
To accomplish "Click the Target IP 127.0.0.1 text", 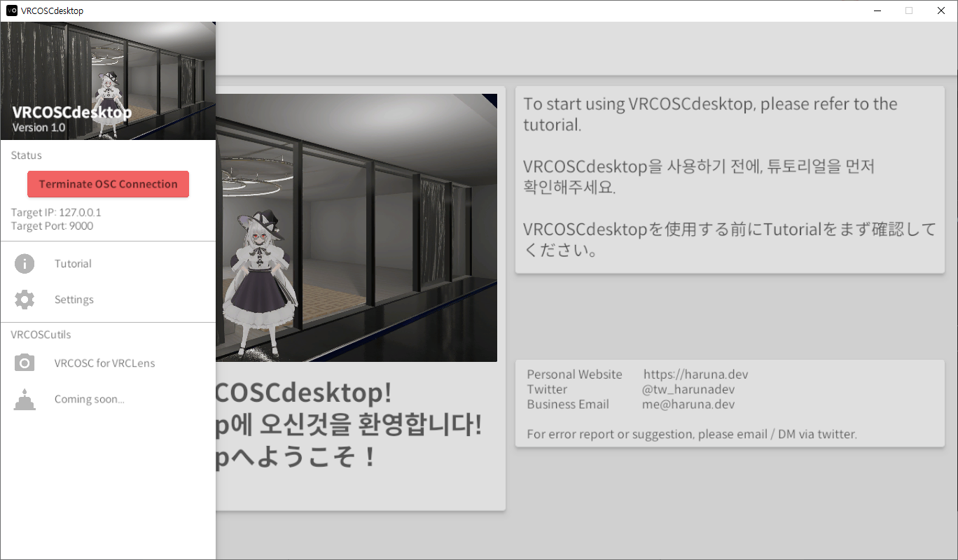I will [x=52, y=213].
